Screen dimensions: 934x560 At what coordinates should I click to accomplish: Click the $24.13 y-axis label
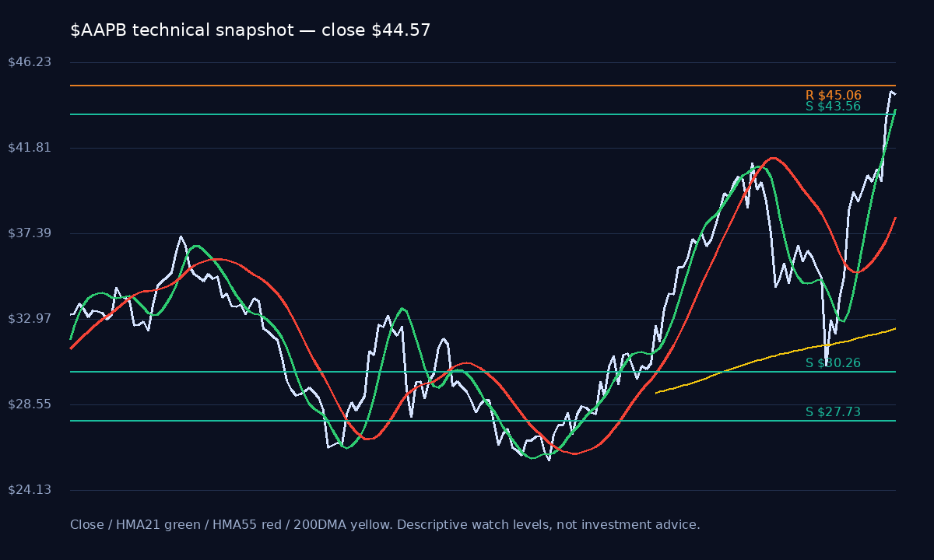coord(30,490)
